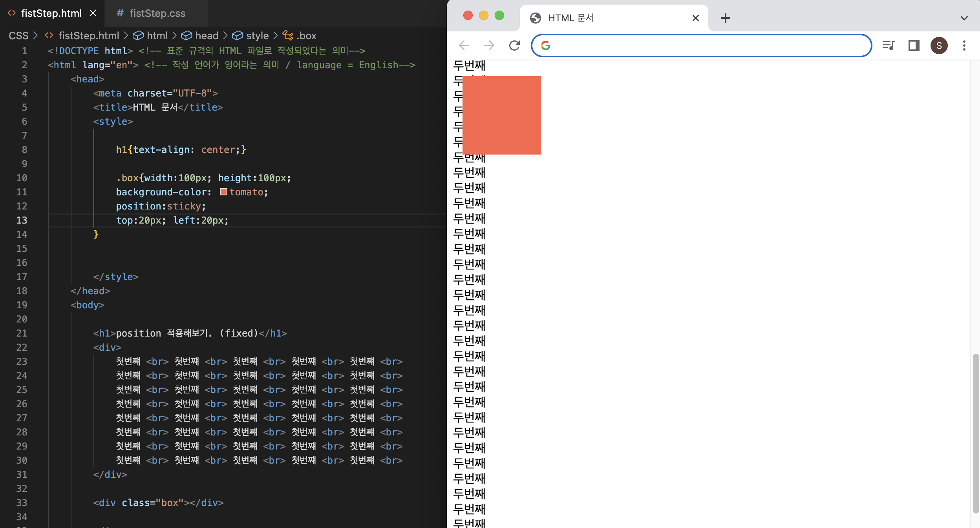Click the browser forward arrow
The height and width of the screenshot is (528, 980).
coord(489,46)
